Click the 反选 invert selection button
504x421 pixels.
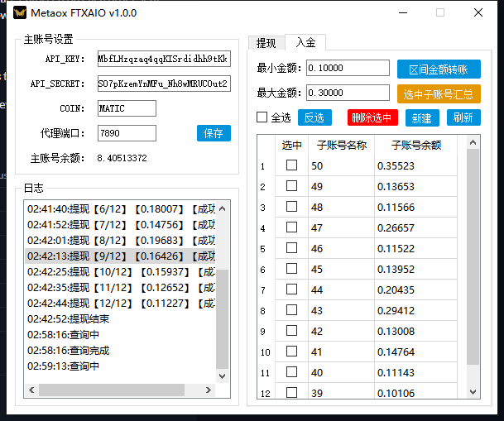pos(314,117)
